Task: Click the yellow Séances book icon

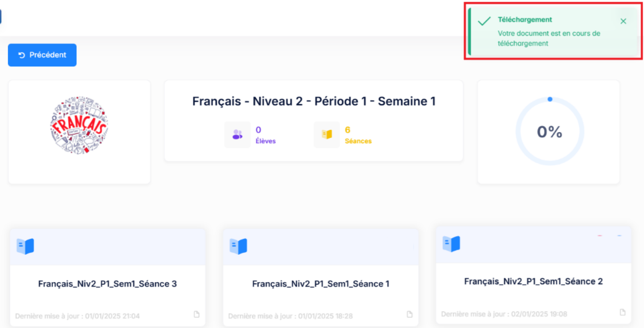Action: pos(327,135)
